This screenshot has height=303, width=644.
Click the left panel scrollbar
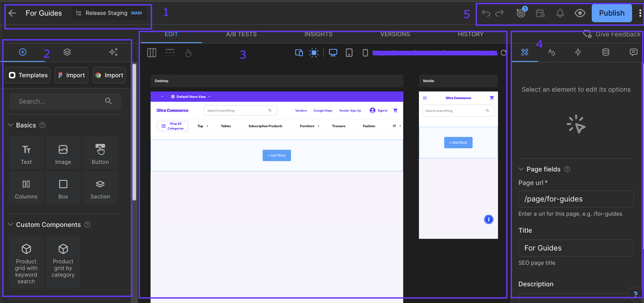point(134,132)
